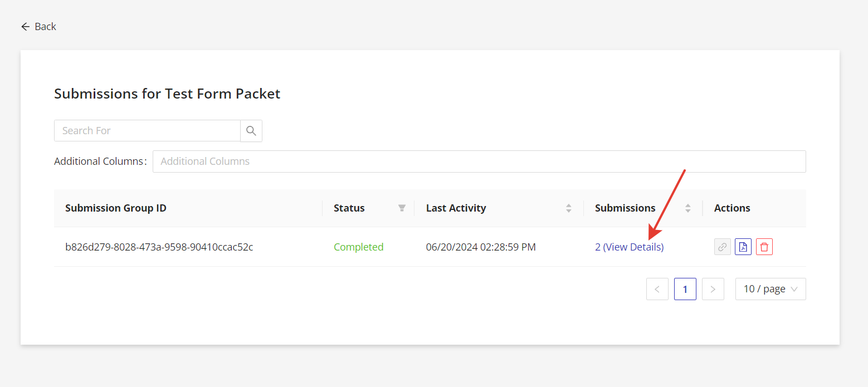Click the submission group ID b826d279 cell
Screen dimensions: 868x387
coord(159,247)
